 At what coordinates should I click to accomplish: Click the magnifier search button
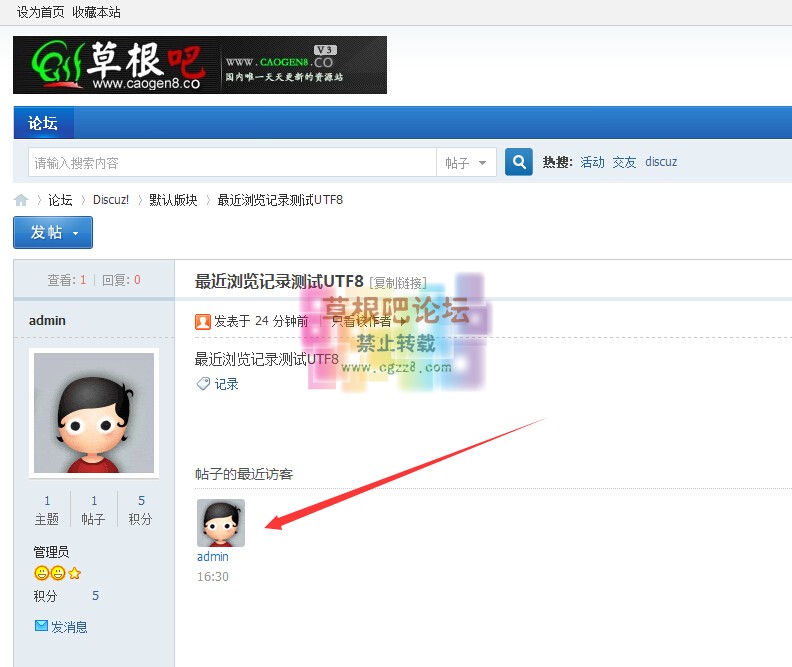[x=519, y=162]
